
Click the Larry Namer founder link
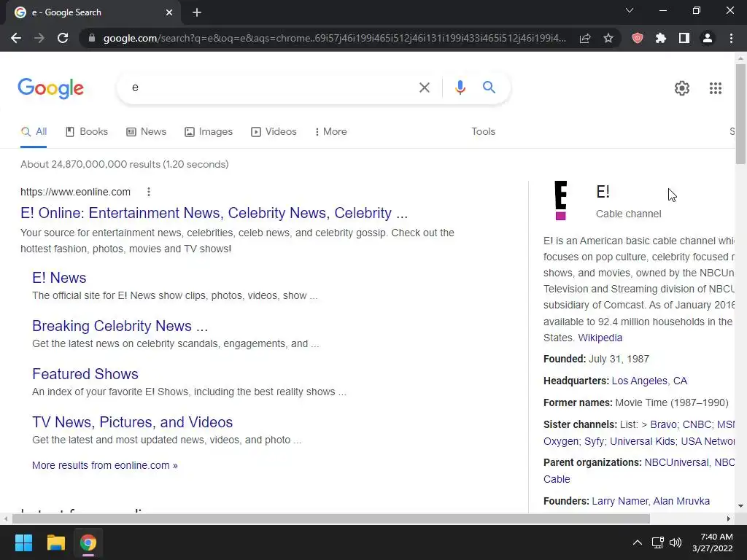620,501
